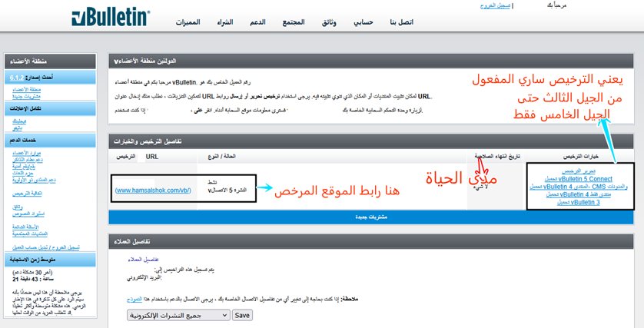
Task: Open وثائق link in sidebar
Action: click(18, 207)
